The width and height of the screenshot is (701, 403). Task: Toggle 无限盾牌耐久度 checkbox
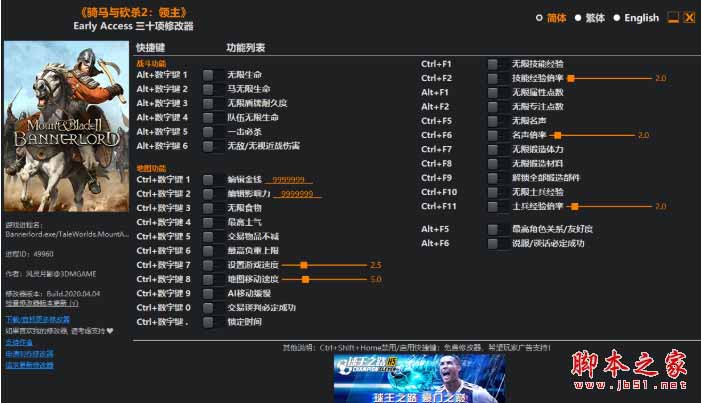coord(208,103)
